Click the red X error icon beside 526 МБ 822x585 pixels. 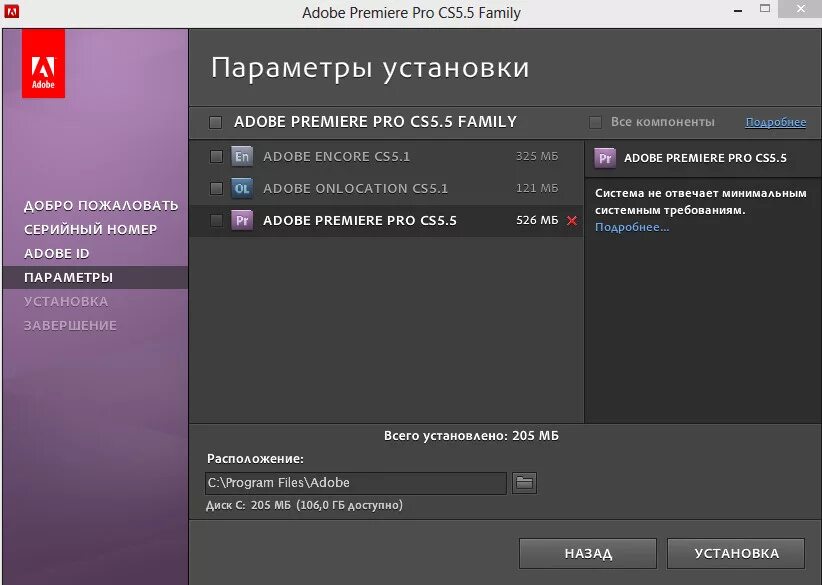(x=572, y=221)
